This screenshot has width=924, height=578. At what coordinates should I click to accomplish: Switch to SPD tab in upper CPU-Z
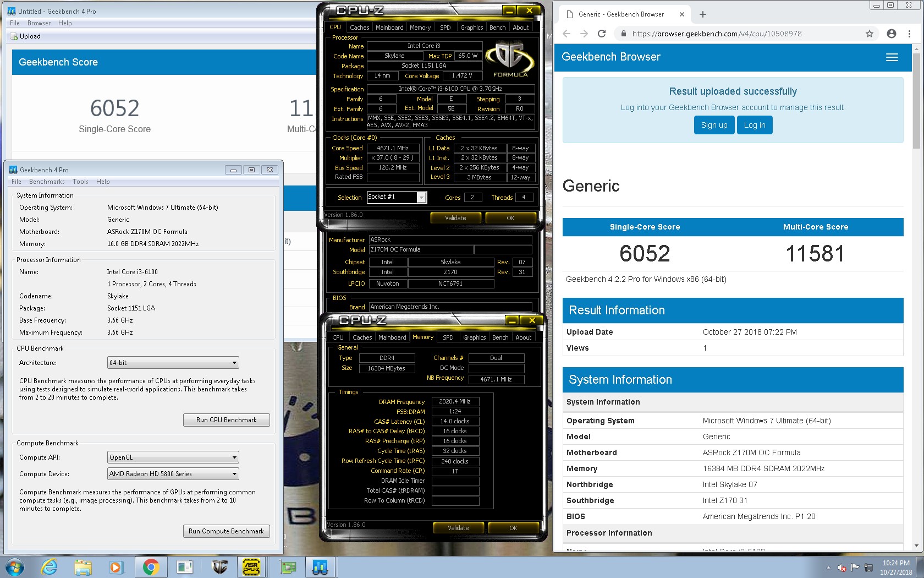(446, 28)
